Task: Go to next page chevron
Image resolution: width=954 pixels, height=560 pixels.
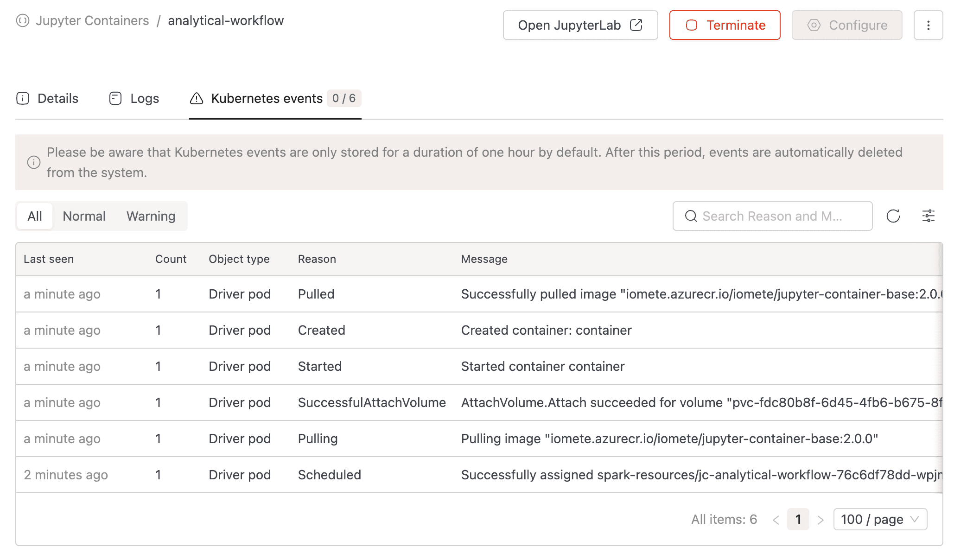Action: (820, 520)
